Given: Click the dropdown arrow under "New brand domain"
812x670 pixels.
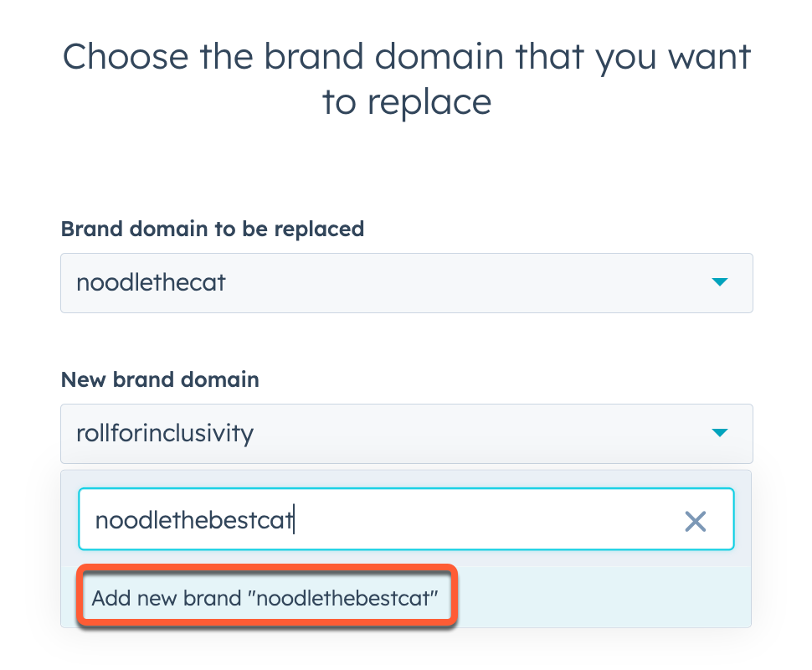Looking at the screenshot, I should [720, 434].
